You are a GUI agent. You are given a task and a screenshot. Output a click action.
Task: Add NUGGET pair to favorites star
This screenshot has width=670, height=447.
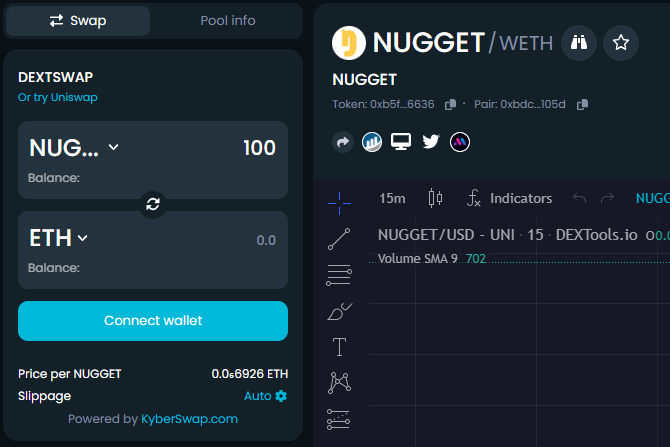click(621, 43)
